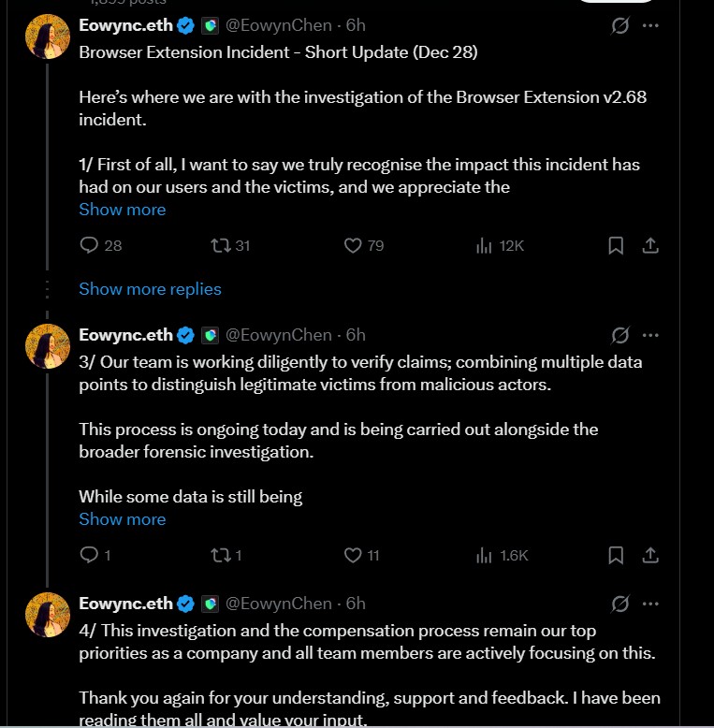This screenshot has height=728, width=714.
Task: Open Grok icon on first post
Action: (619, 26)
